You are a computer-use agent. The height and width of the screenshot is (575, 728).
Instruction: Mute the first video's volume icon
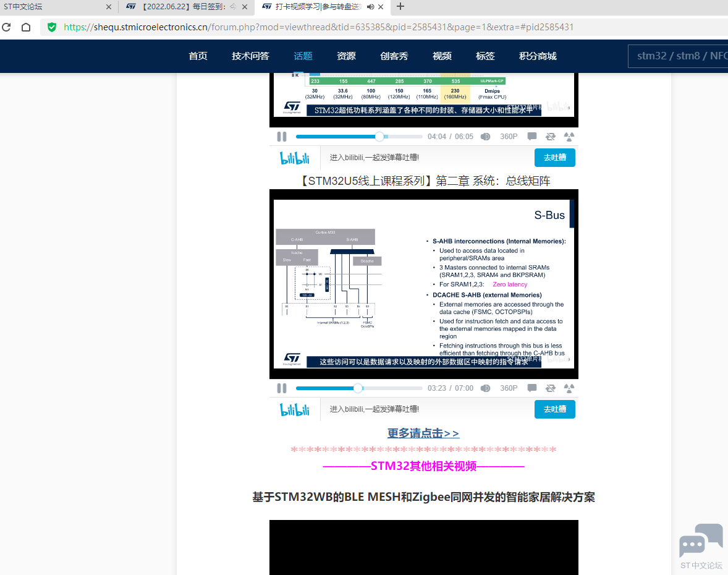(x=485, y=137)
